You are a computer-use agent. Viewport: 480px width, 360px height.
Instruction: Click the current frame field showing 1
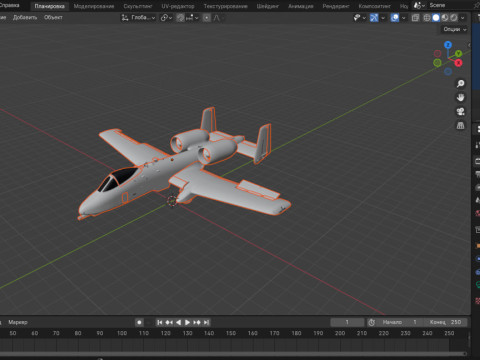pos(347,322)
